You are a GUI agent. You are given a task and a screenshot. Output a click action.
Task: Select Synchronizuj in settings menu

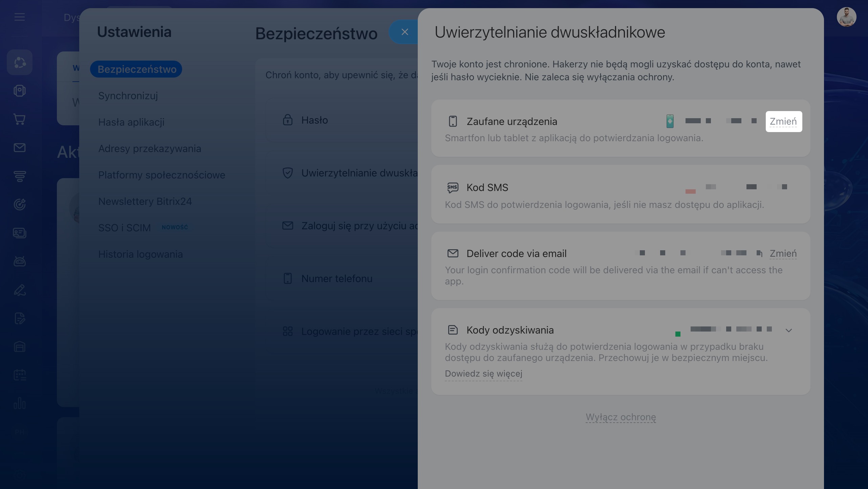(x=128, y=96)
